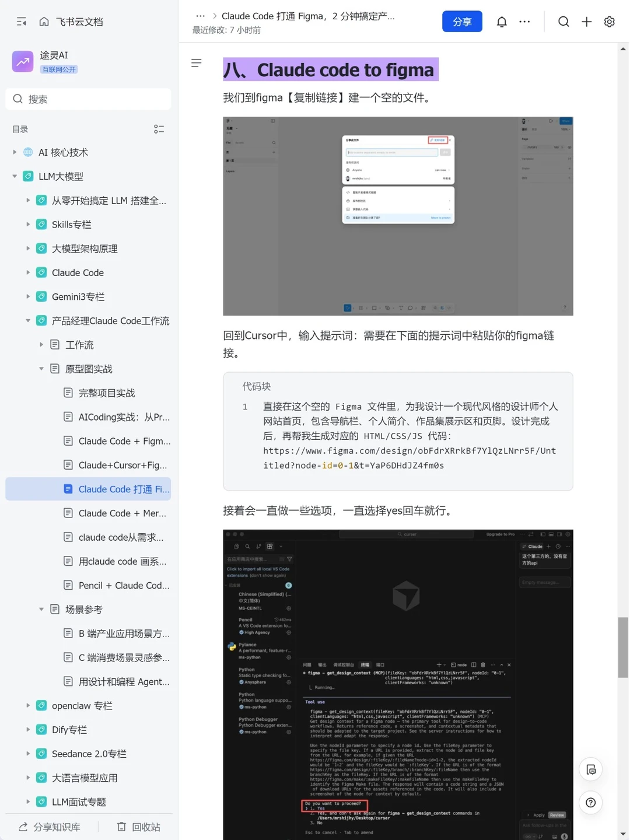Expand the AI 核心技术 section
Screen dimensions: 630x840
15,152
